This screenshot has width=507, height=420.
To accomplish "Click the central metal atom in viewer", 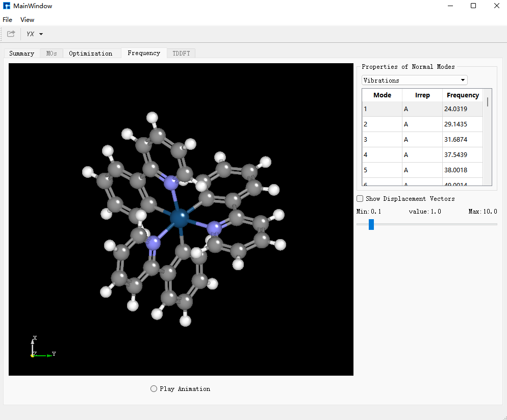I will (179, 218).
